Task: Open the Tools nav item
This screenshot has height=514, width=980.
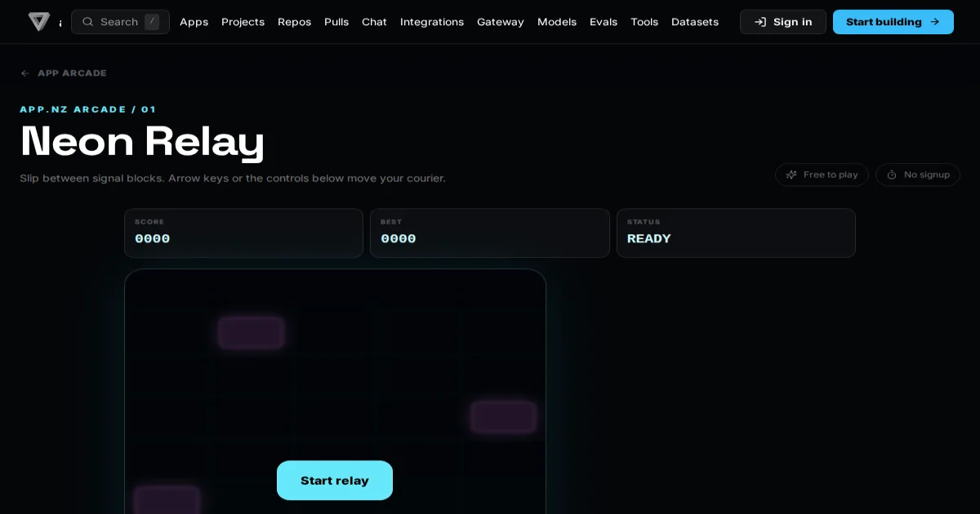Action: (x=644, y=22)
